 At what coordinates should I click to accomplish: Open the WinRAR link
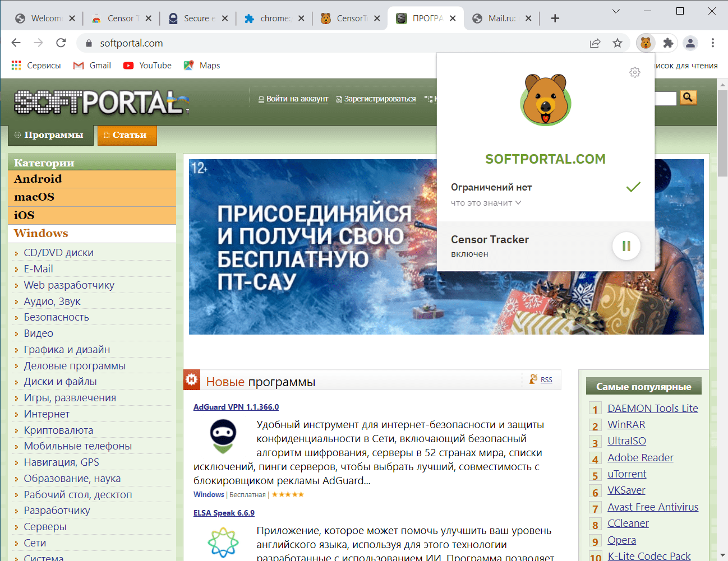[626, 425]
